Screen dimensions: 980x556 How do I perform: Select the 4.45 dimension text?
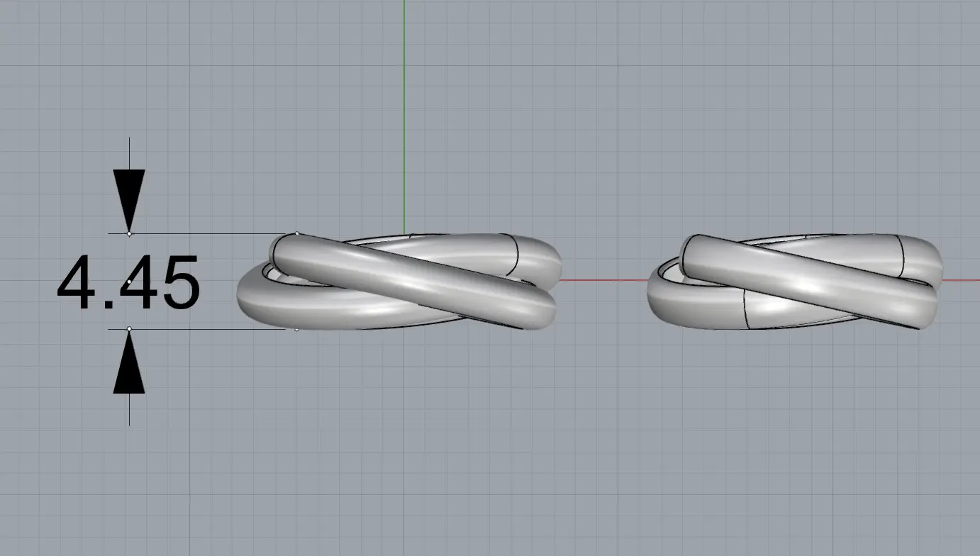[128, 284]
